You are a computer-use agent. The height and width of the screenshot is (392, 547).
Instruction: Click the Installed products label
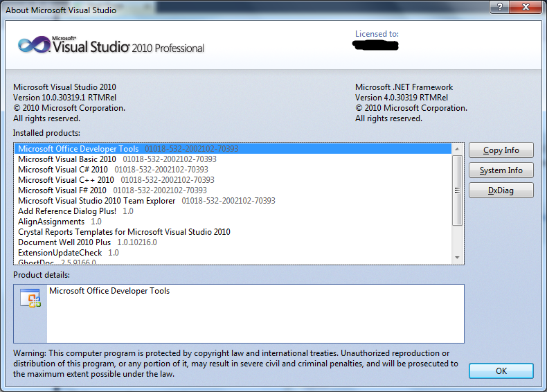[x=46, y=133]
